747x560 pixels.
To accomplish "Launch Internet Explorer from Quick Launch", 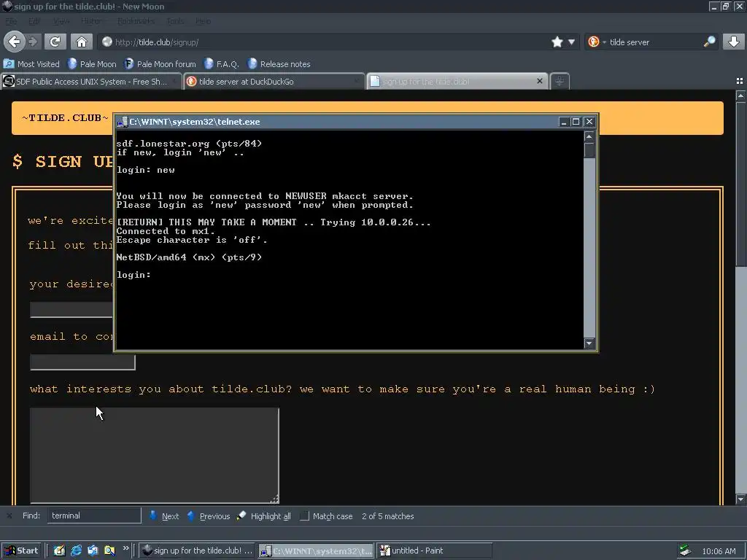I will [x=76, y=551].
